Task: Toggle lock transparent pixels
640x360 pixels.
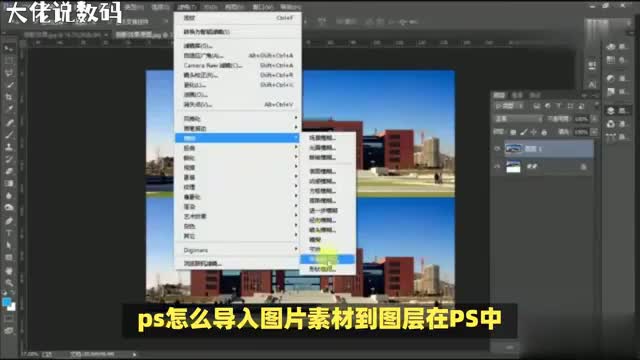Action: pyautogui.click(x=513, y=132)
